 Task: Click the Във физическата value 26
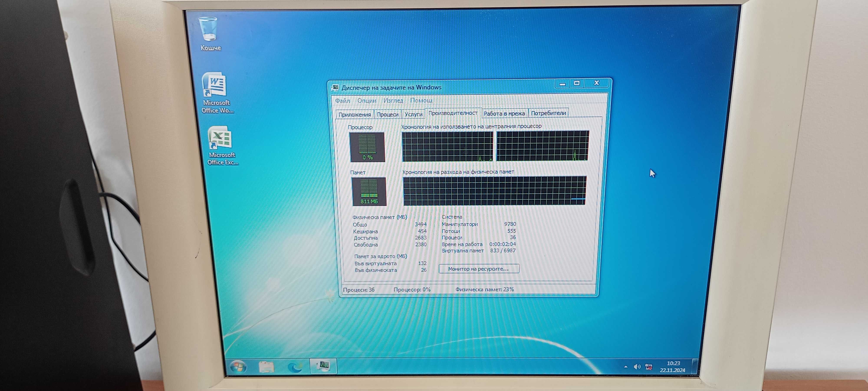click(424, 270)
